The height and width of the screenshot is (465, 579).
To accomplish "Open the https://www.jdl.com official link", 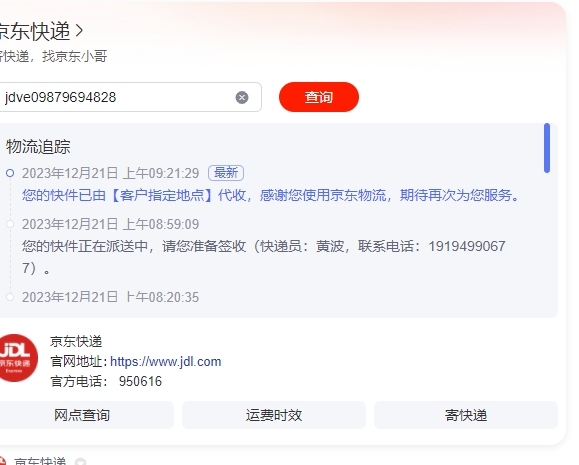I will point(165,361).
